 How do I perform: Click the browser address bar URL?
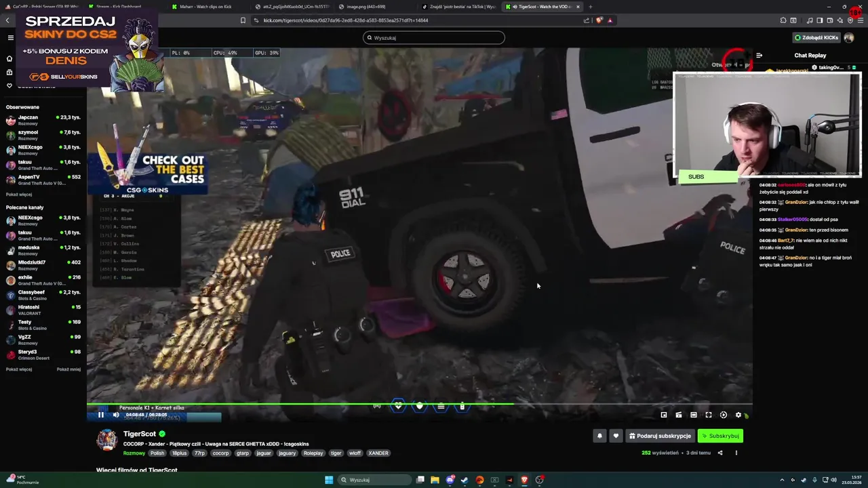(346, 20)
